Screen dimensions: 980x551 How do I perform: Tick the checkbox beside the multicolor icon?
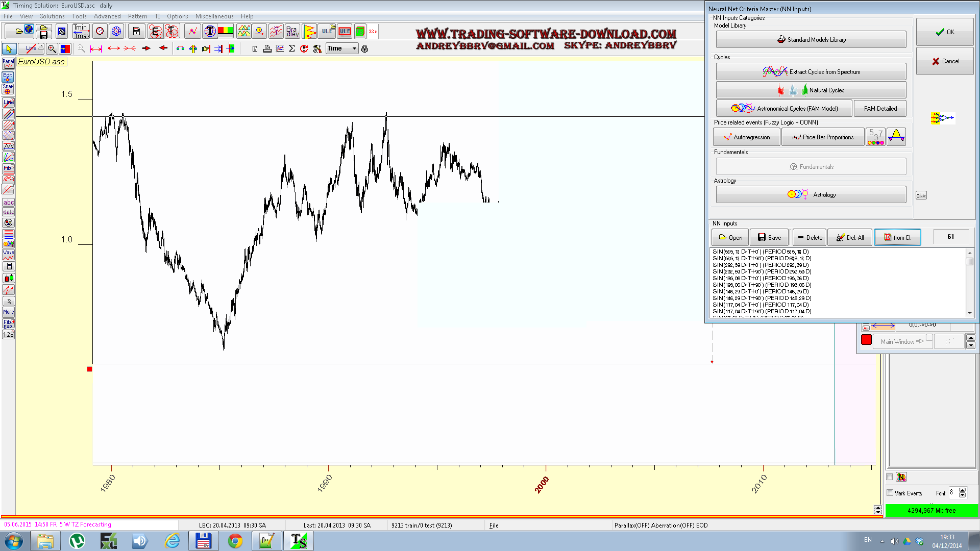point(890,477)
